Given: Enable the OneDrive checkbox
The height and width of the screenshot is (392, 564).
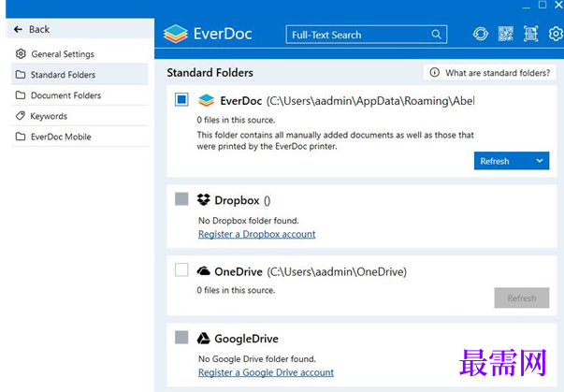Looking at the screenshot, I should click(181, 269).
